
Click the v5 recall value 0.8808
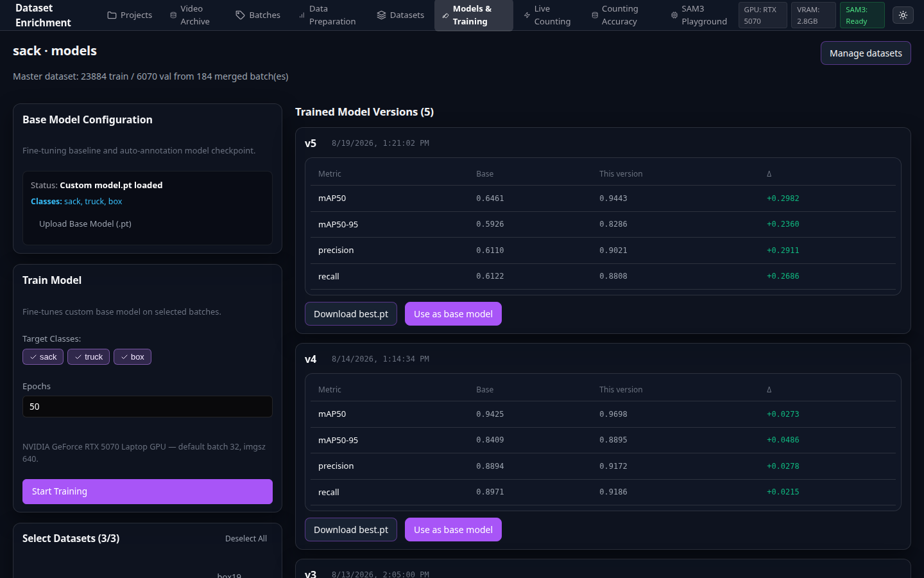pyautogui.click(x=613, y=276)
